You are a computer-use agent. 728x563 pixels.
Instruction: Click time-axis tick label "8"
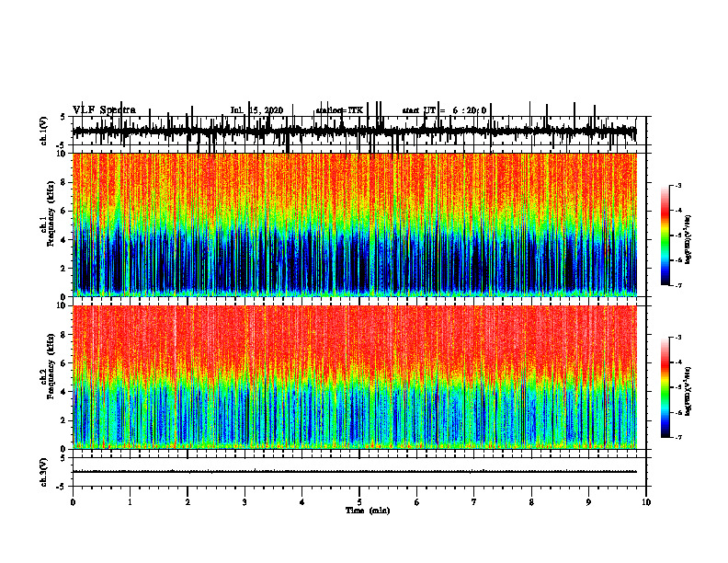click(531, 502)
